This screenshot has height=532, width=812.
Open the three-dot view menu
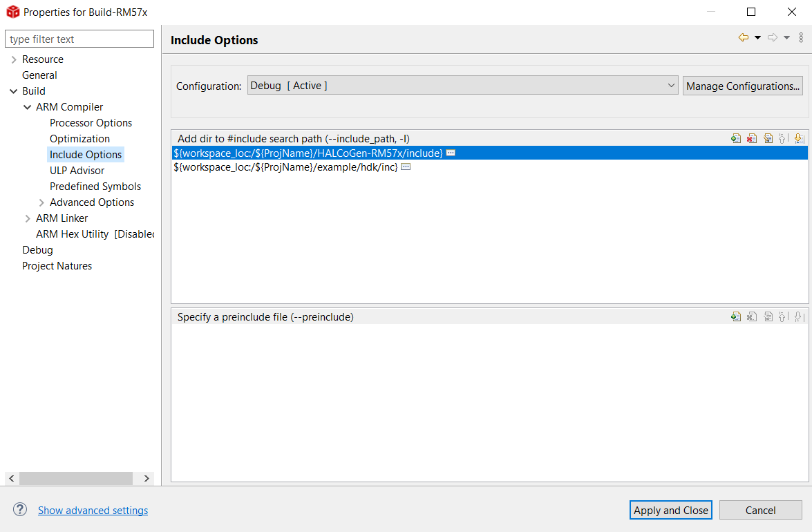click(801, 38)
